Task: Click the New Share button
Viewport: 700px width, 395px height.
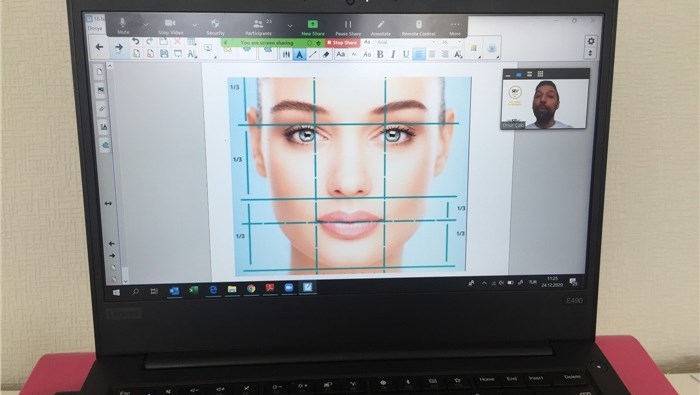Action: 312,28
